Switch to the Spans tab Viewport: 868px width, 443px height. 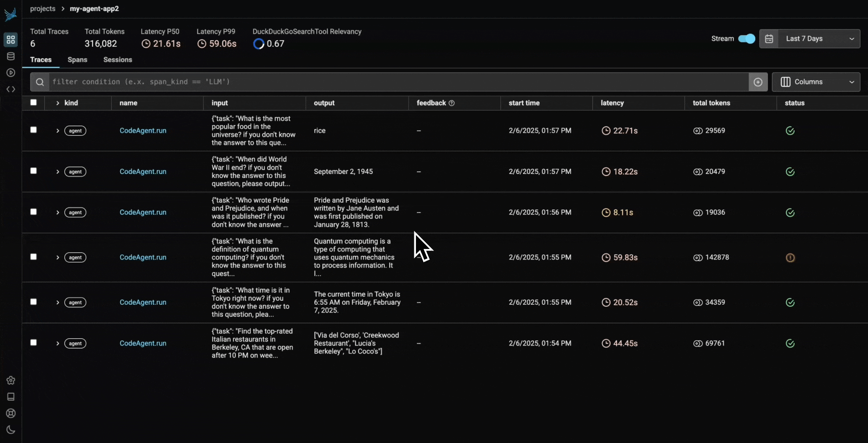click(77, 60)
